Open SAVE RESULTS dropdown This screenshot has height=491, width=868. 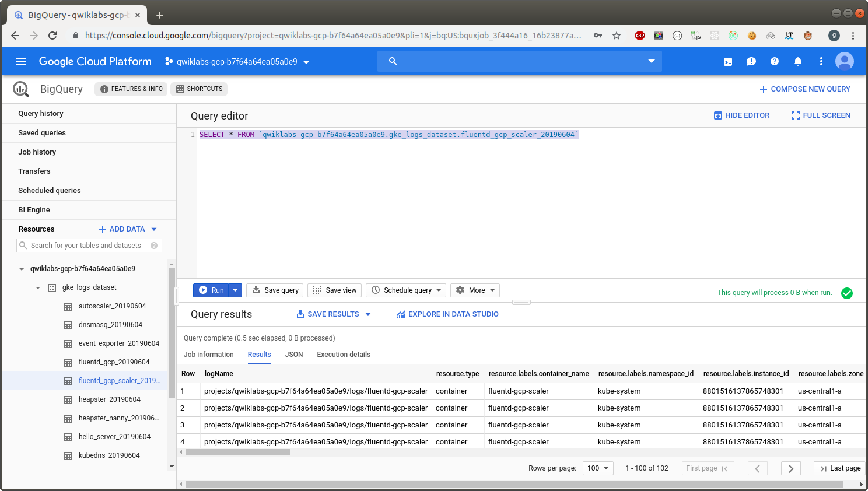point(333,314)
